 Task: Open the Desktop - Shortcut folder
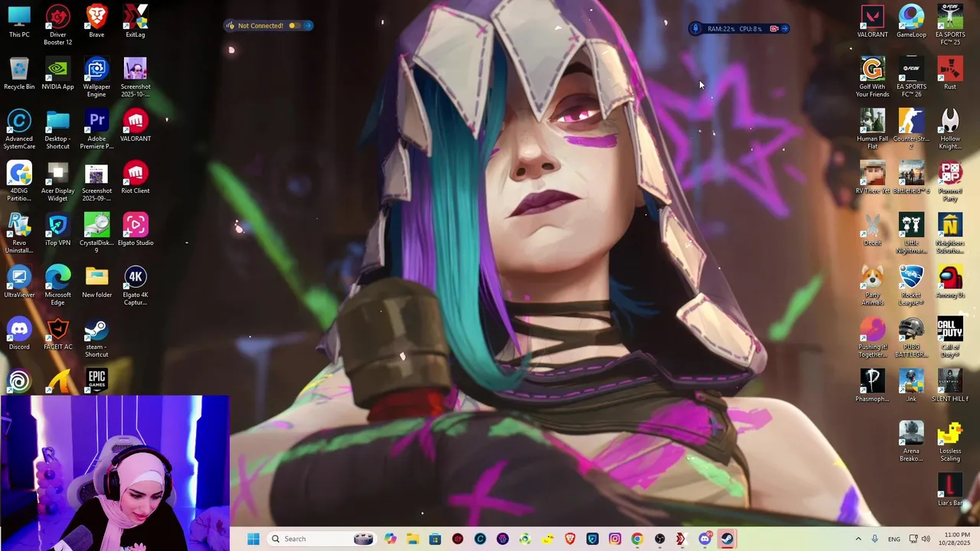coord(58,129)
